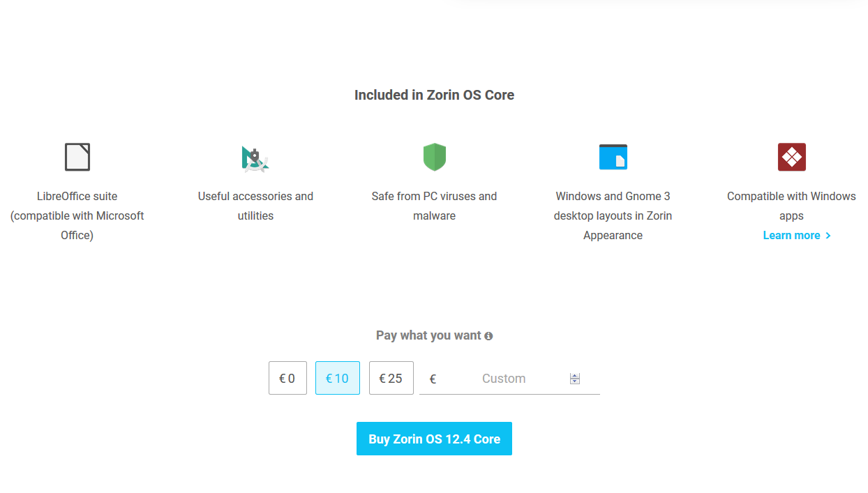The width and height of the screenshot is (868, 493).
Task: Click the red Windows apps compatibility icon
Action: 792,157
